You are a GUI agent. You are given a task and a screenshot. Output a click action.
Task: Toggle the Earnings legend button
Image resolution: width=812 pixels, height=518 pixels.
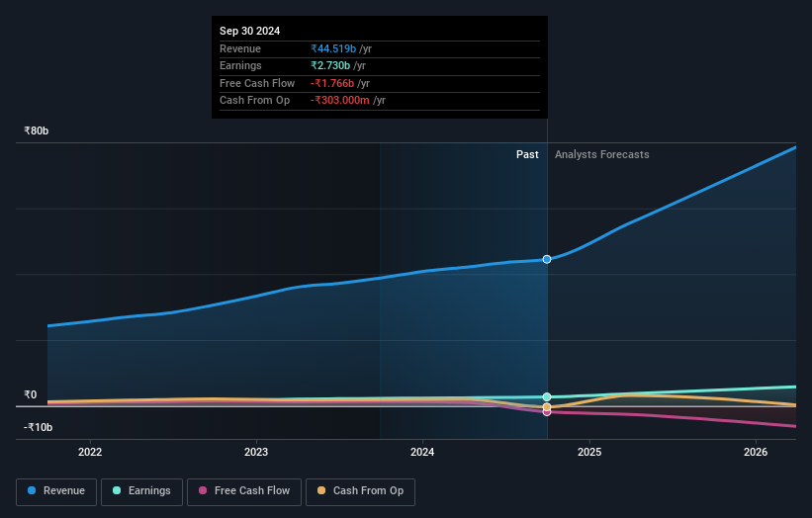141,491
